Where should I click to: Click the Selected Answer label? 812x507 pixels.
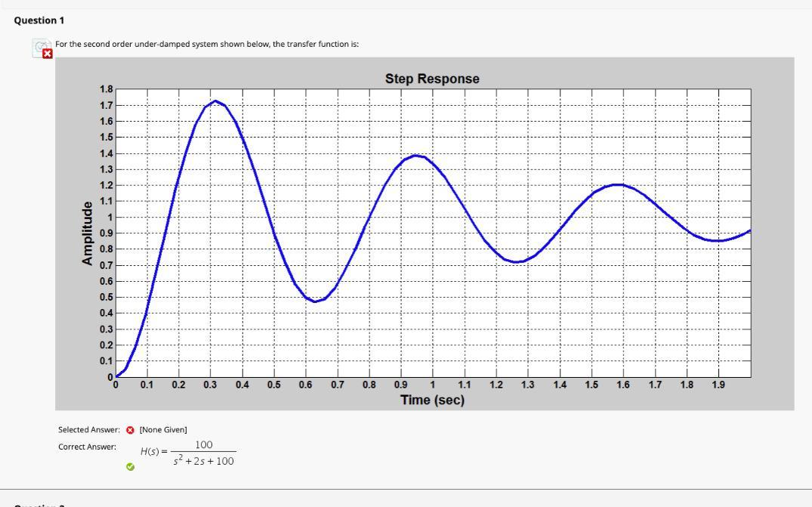89,428
